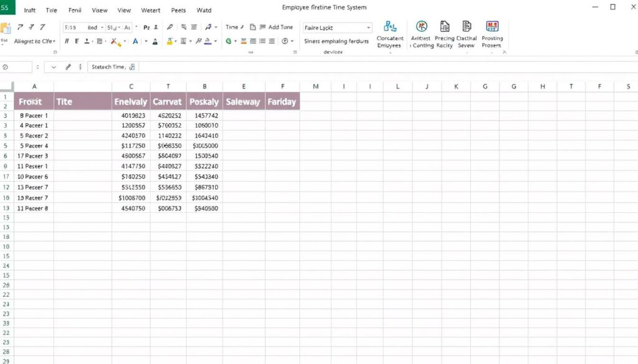Apply the blue font color A
The height and width of the screenshot is (364, 638).
(x=135, y=41)
